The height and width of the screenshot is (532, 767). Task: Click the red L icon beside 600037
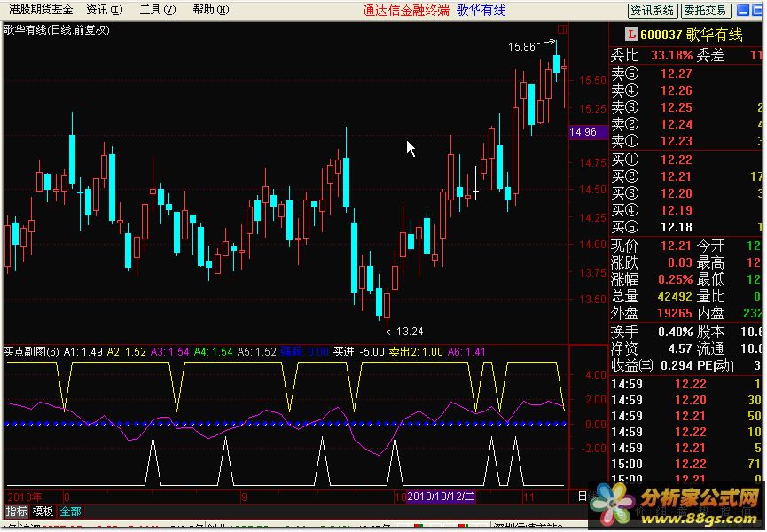click(631, 35)
